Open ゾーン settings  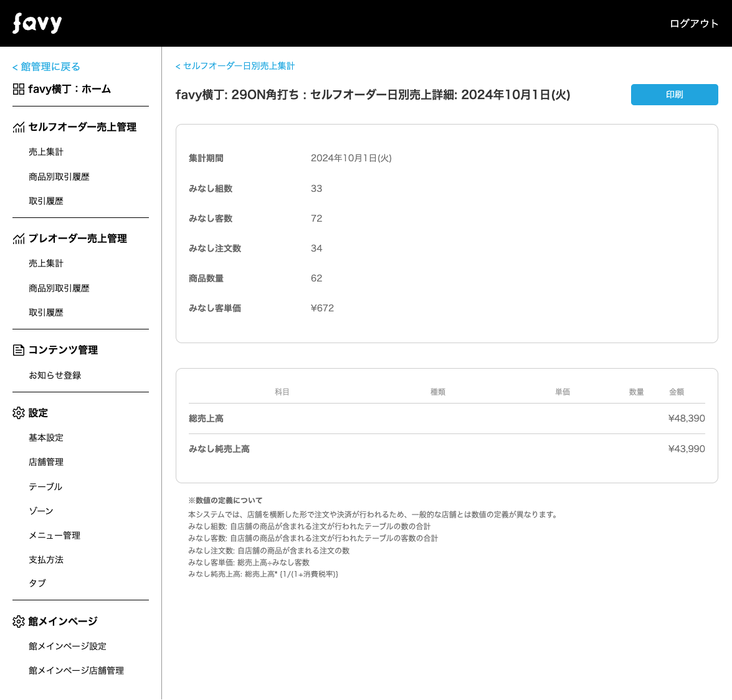[x=41, y=511]
